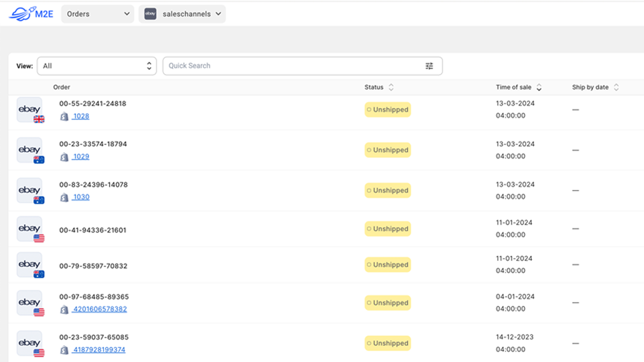Viewport: 644px width, 362px height.
Task: Open the Orders section dropdown
Action: (x=98, y=14)
